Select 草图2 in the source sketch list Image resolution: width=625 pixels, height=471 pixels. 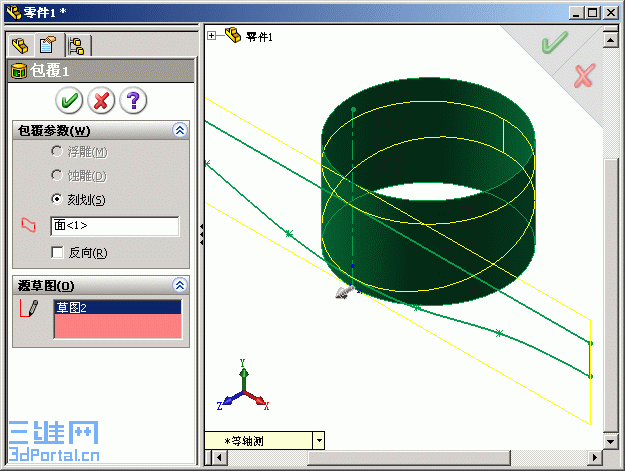(x=117, y=307)
